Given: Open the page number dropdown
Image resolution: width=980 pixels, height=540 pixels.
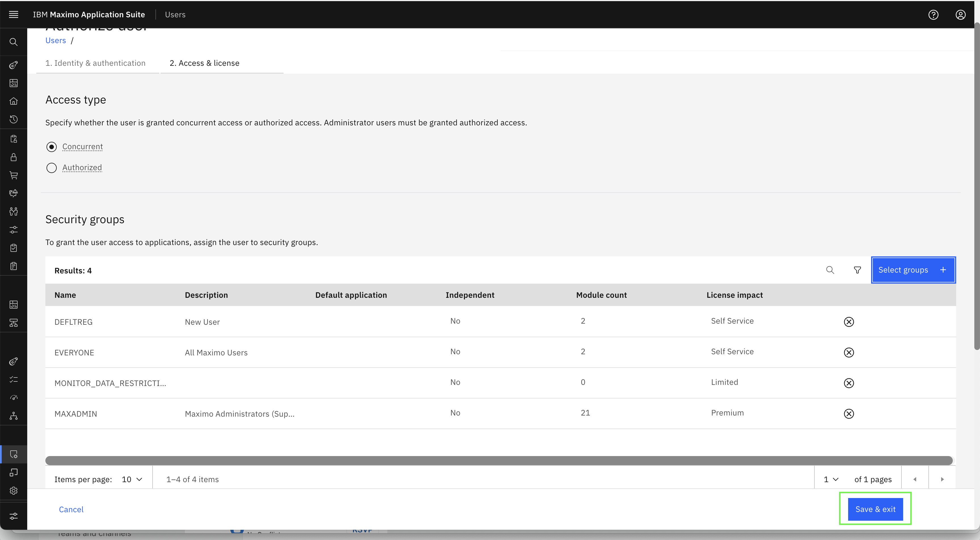Looking at the screenshot, I should (831, 479).
